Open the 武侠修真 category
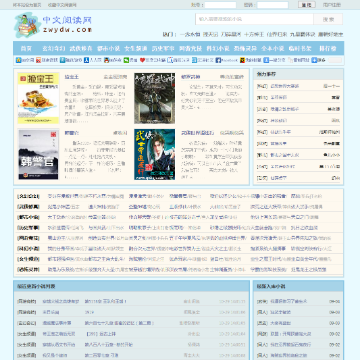This screenshot has height=360, width=360. tap(81, 49)
